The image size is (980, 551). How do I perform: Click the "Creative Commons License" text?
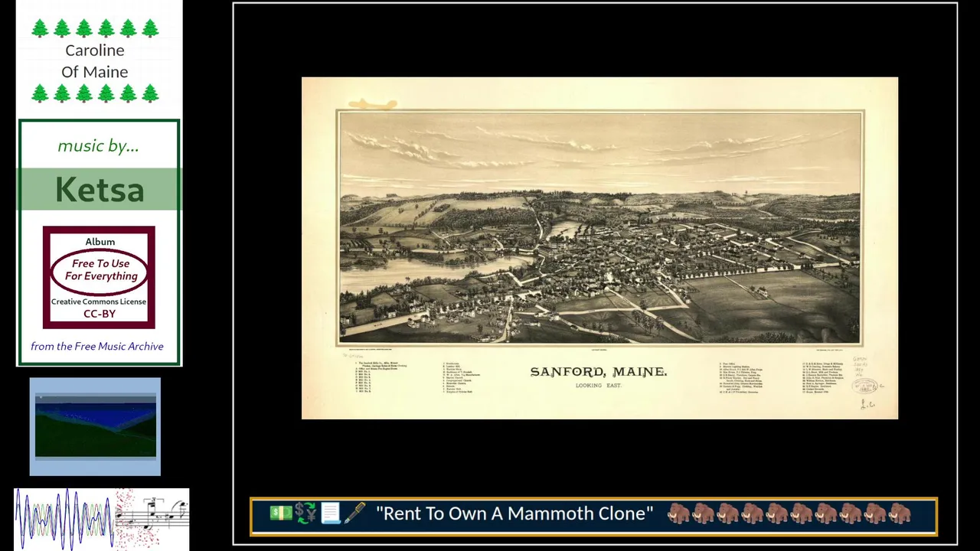(x=99, y=302)
